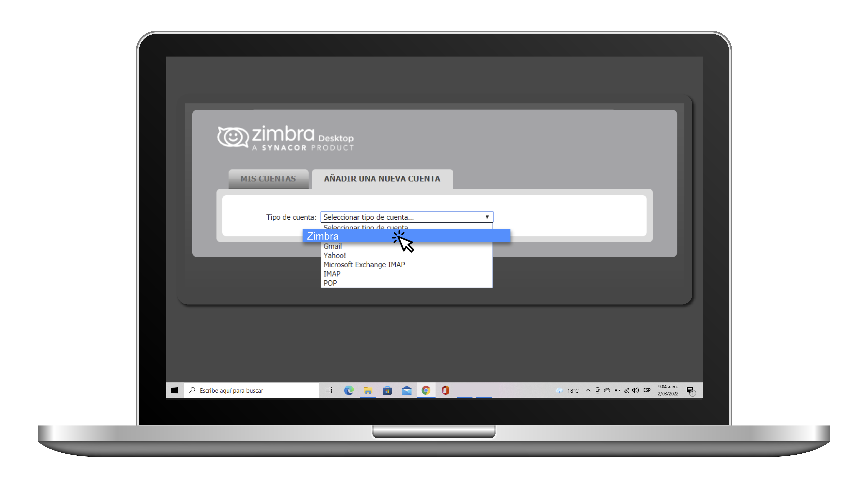868x488 pixels.
Task: Click the taskbar search box
Action: (251, 390)
